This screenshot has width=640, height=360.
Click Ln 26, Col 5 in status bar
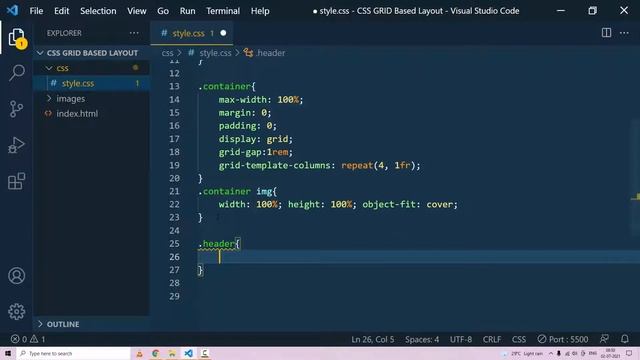373,339
